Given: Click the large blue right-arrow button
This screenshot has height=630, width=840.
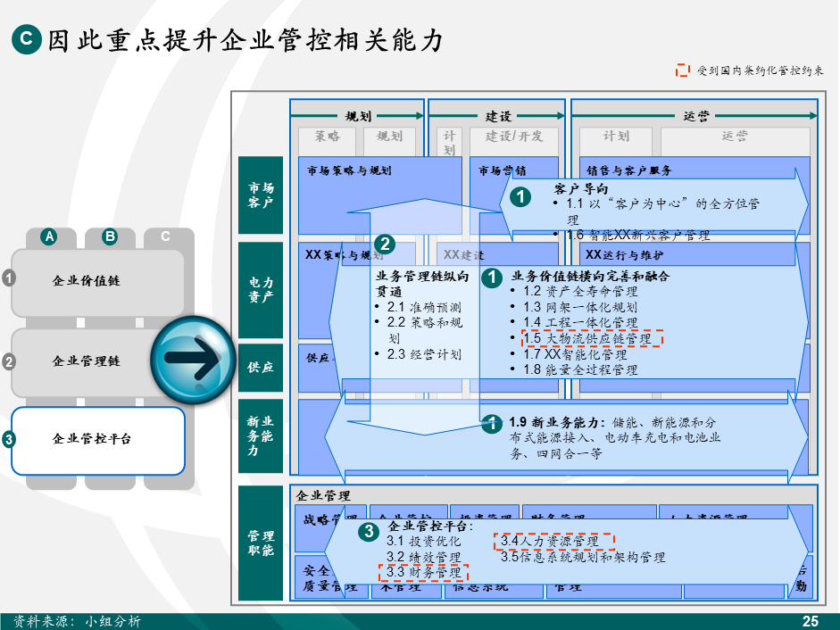Looking at the screenshot, I should 194,359.
